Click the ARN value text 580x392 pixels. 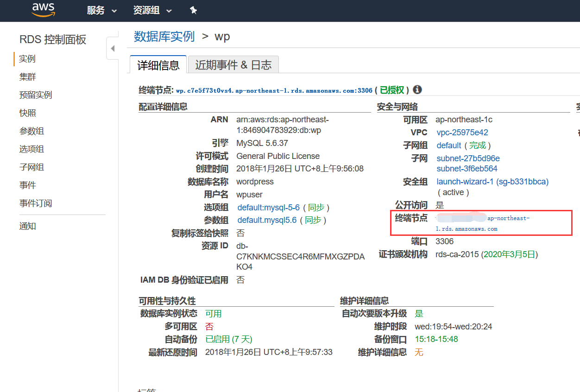pos(283,125)
